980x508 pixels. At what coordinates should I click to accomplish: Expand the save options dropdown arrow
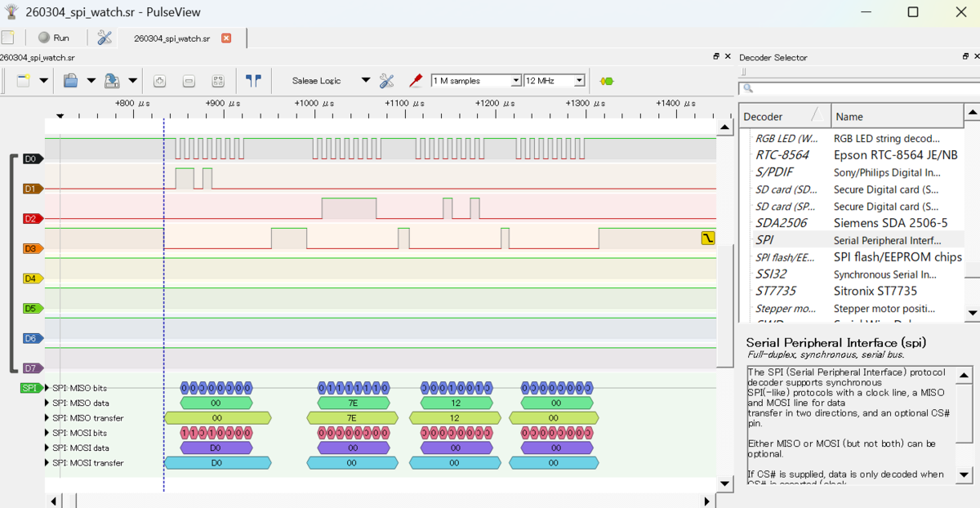pyautogui.click(x=132, y=81)
